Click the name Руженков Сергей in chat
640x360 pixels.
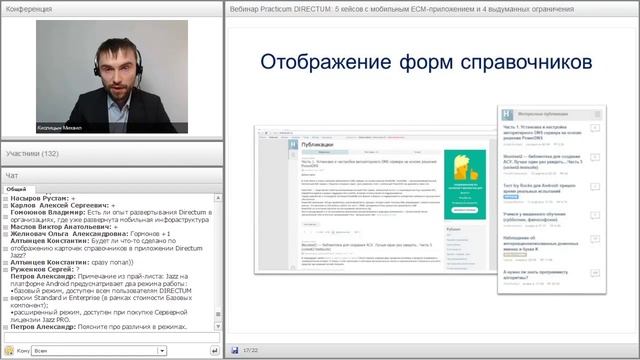coord(42,270)
